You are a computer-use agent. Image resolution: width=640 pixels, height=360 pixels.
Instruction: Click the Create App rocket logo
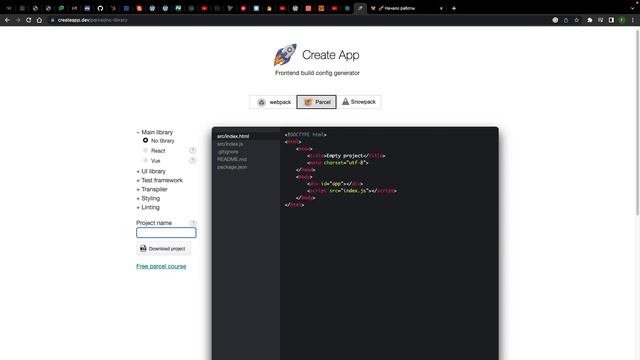click(285, 55)
